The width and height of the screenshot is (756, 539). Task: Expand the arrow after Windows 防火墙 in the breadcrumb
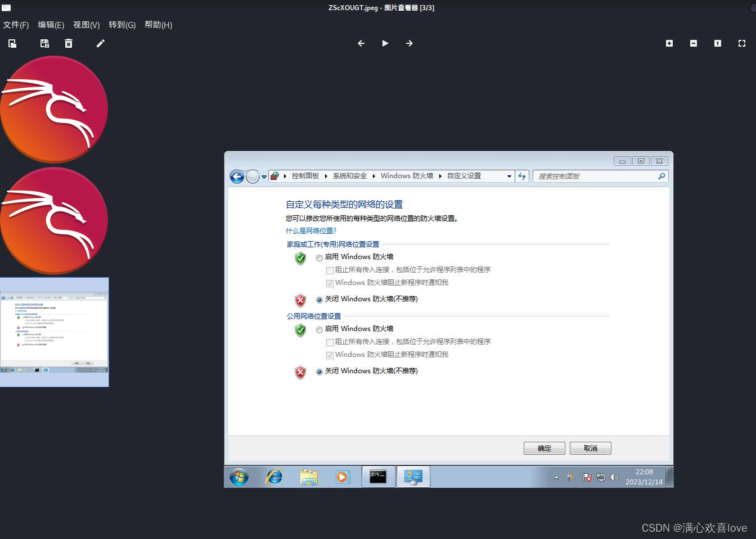[440, 176]
